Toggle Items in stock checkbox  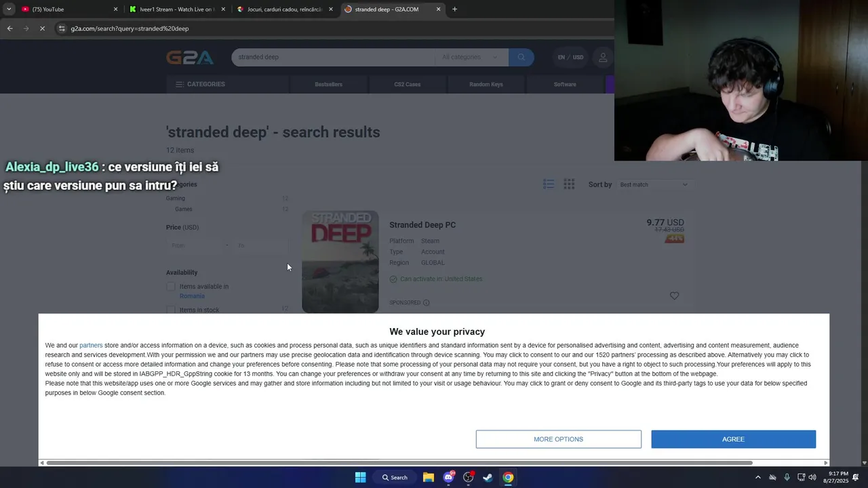point(171,310)
